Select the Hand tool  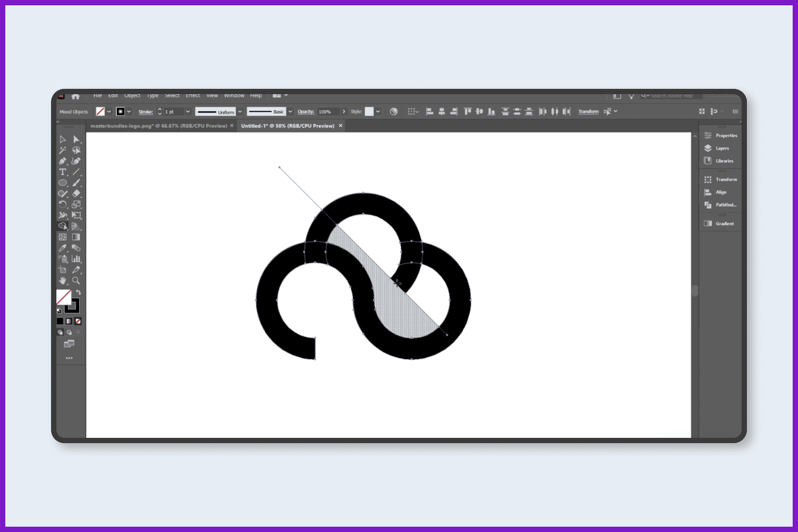coord(63,280)
